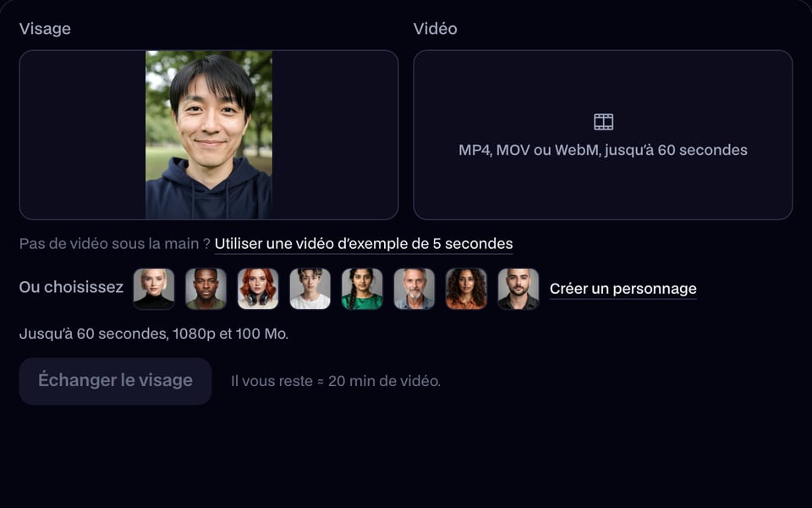Pick the gray-haired bearded man avatar
Image resolution: width=812 pixels, height=508 pixels.
tap(414, 289)
